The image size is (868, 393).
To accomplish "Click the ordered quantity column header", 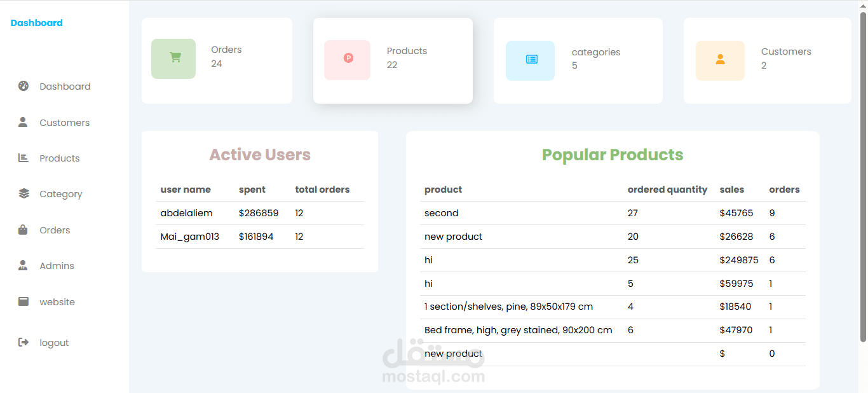I will (x=667, y=190).
